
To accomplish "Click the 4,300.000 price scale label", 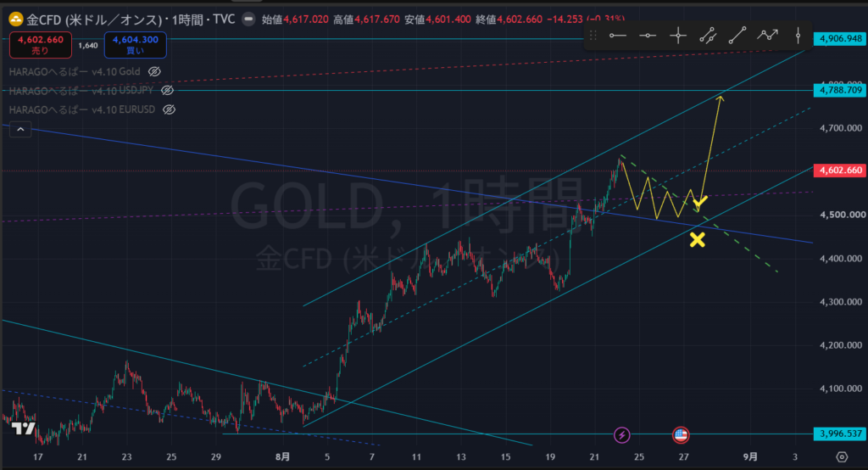I will (x=841, y=302).
